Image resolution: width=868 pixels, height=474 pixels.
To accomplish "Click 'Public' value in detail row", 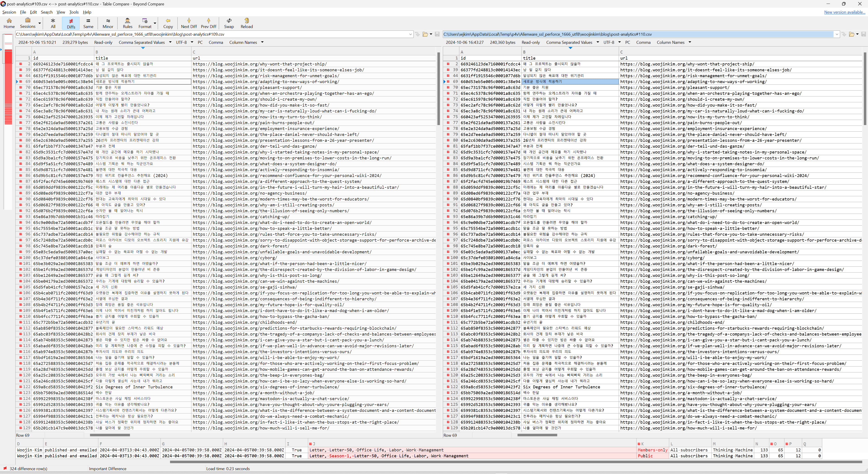I will click(x=645, y=456).
